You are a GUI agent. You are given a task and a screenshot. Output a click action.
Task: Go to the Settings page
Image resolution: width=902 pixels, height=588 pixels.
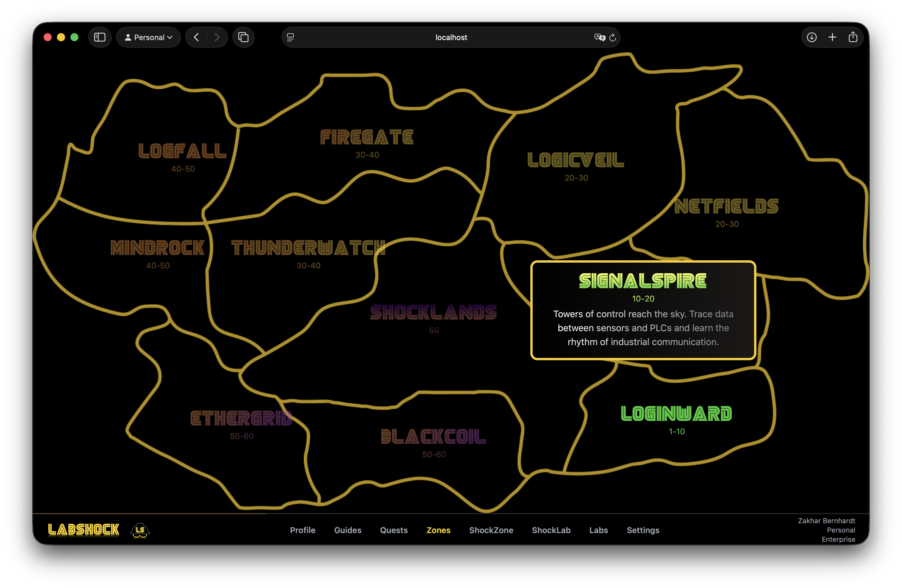tap(643, 530)
